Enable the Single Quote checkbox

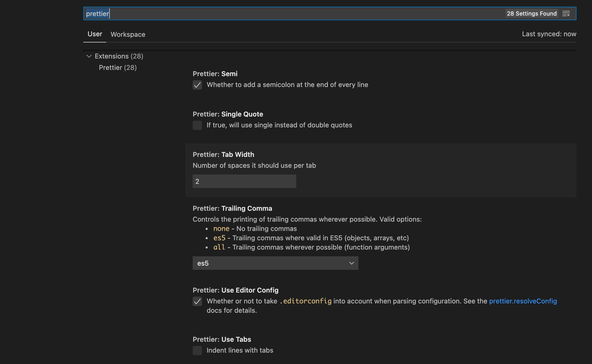click(x=197, y=125)
